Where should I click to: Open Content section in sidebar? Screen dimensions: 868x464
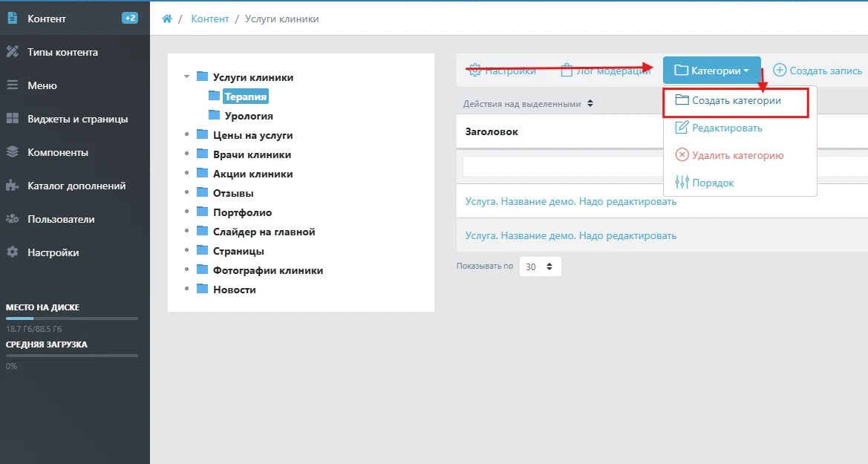tap(46, 19)
